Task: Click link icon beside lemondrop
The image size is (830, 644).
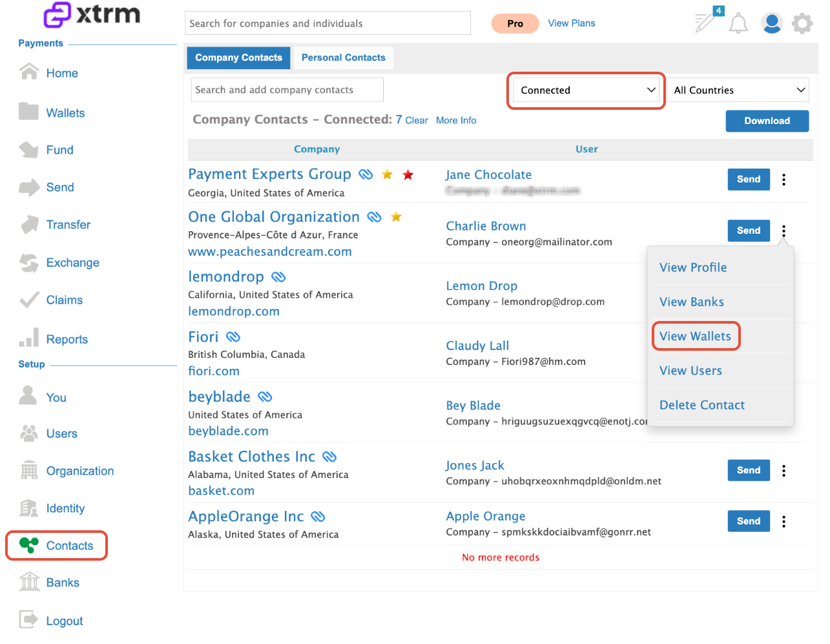Action: tap(278, 277)
